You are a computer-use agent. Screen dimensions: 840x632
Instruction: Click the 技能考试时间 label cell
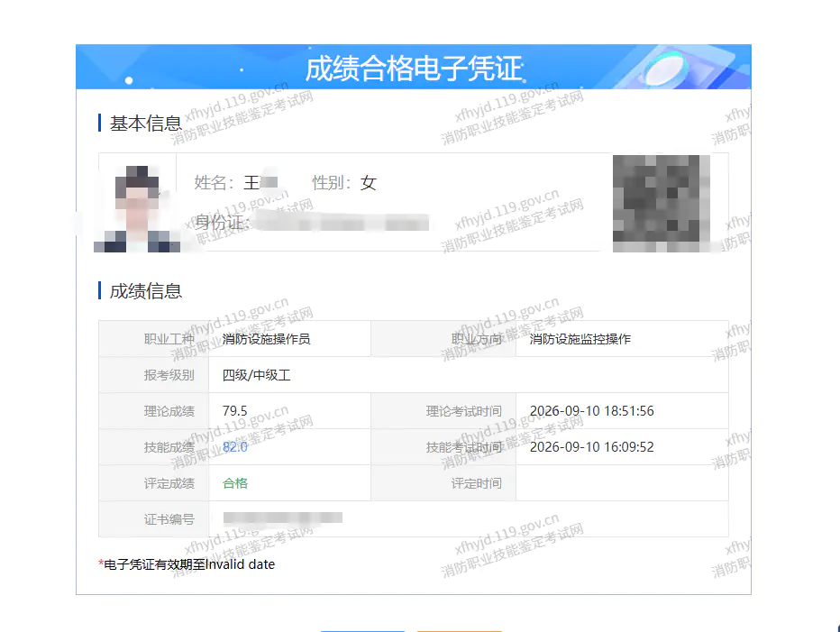coord(443,447)
